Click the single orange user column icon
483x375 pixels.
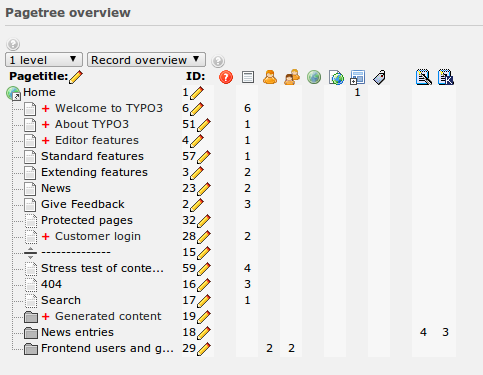pyautogui.click(x=270, y=77)
